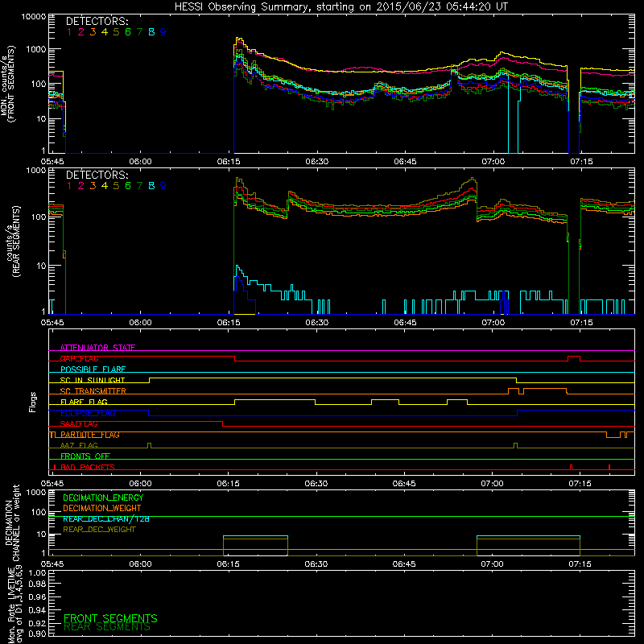644x644 pixels.
Task: Click the FLARE_FLAG label
Action: coord(84,402)
